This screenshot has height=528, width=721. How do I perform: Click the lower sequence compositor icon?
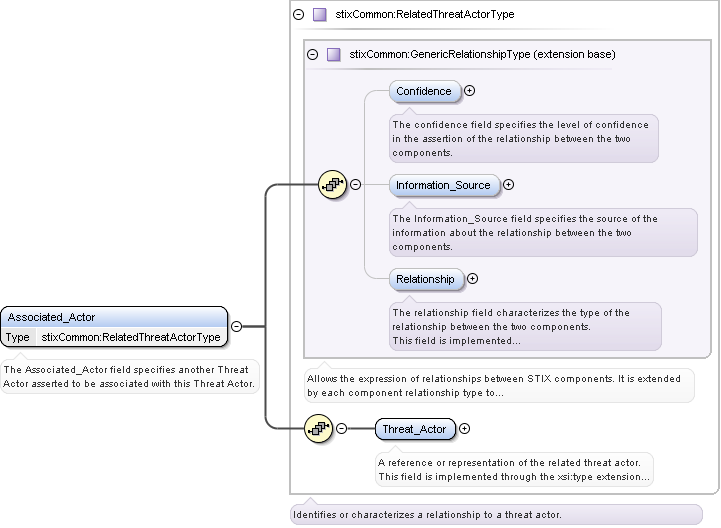pos(318,429)
